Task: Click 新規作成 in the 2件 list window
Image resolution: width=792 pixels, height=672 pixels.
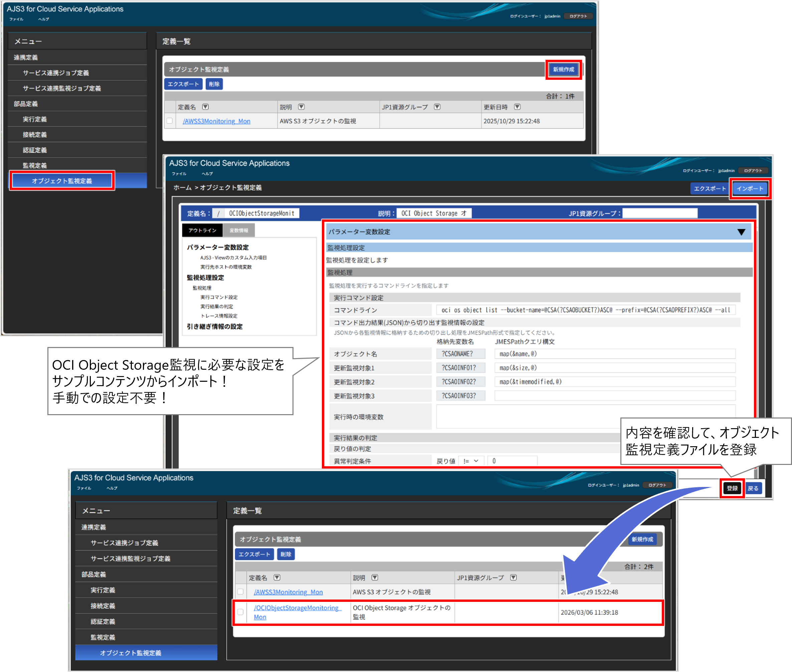Action: click(642, 539)
